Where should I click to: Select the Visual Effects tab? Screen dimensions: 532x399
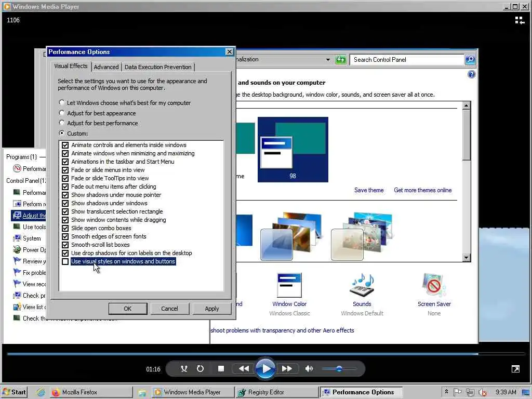point(71,66)
